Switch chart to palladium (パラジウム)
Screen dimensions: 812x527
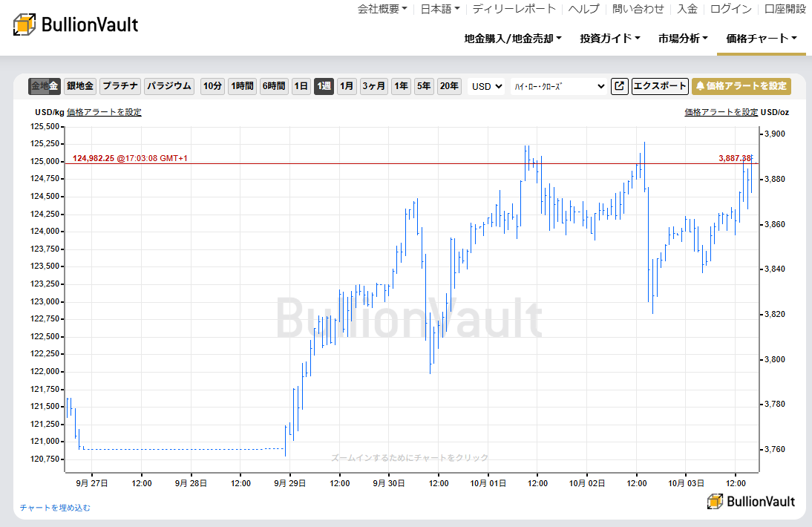(x=169, y=86)
